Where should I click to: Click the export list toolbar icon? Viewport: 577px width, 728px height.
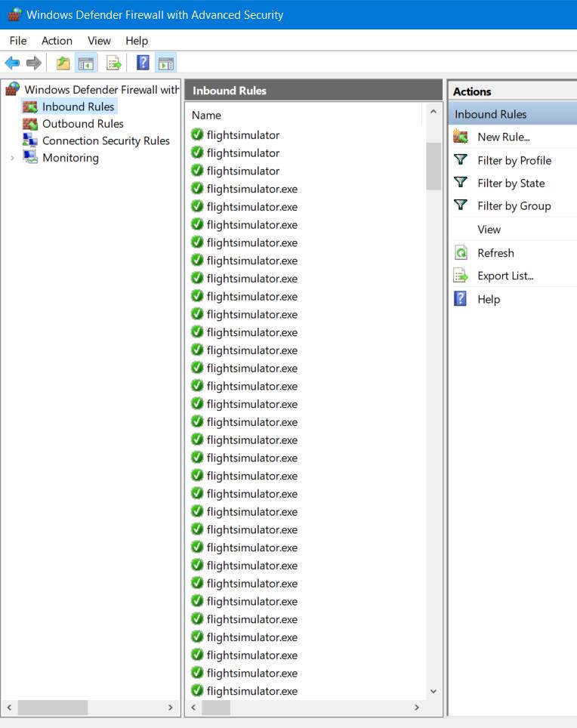(114, 63)
